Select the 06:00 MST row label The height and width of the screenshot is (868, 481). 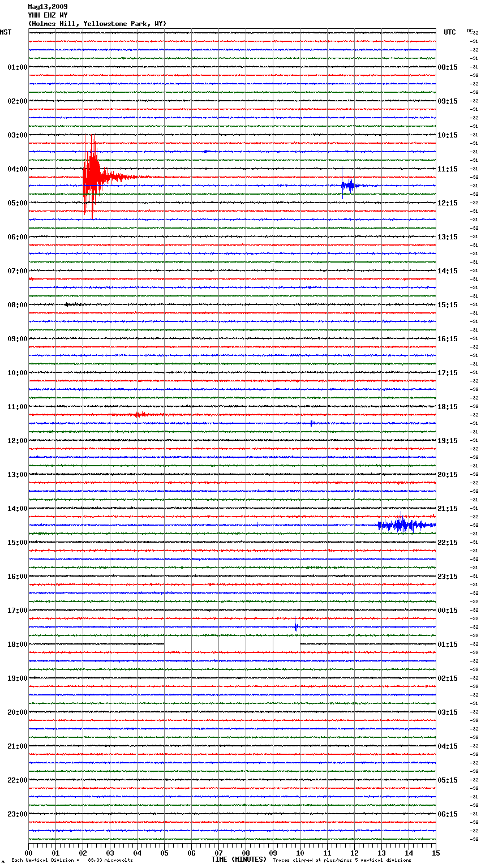pos(18,237)
